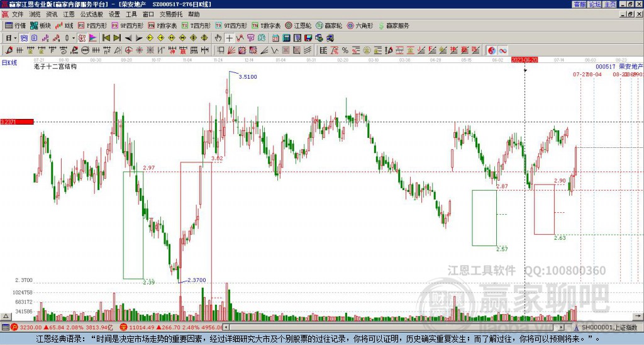644x345 pixels.
Task: Click the red 3.2371 price tag
Action: 17,122
